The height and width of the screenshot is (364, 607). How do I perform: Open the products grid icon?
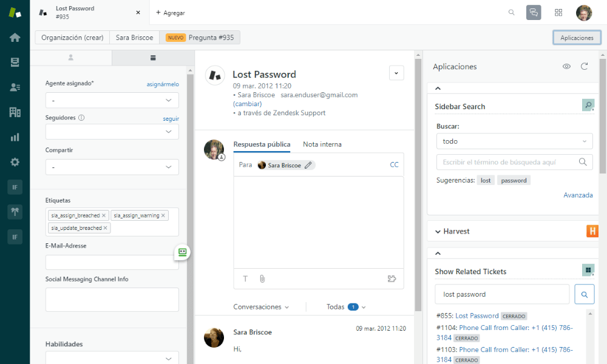[558, 12]
